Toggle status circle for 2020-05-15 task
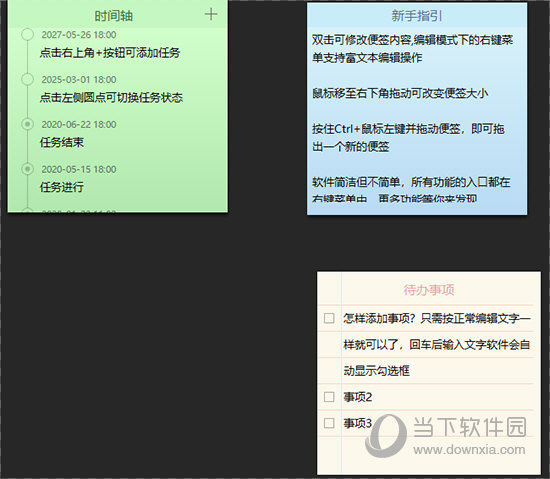Viewport: 550px width, 479px height. click(27, 169)
